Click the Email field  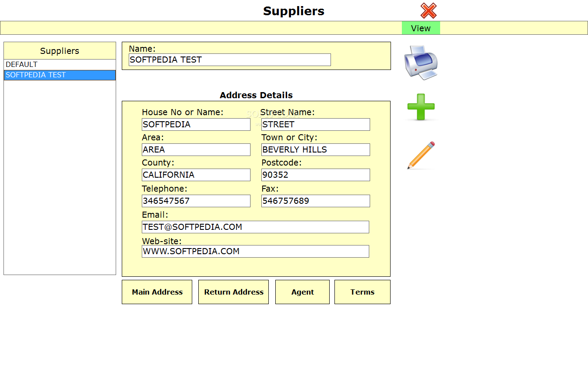point(255,227)
